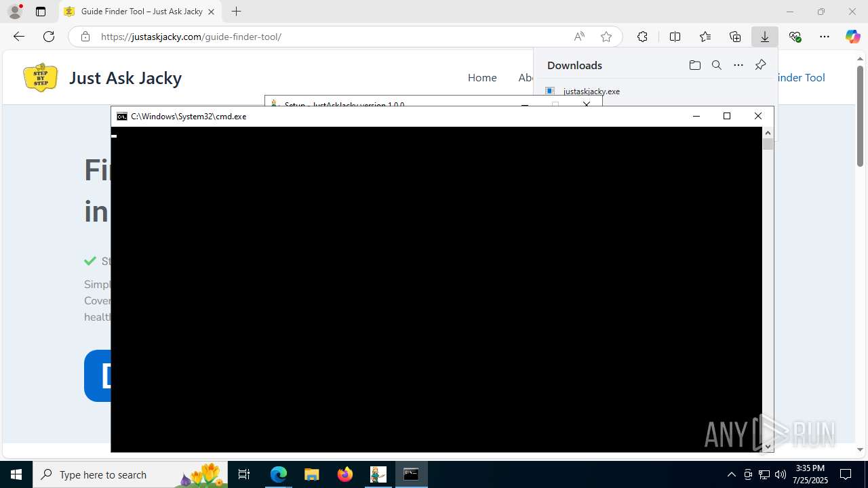Open Collections icon in toolbar

735,37
